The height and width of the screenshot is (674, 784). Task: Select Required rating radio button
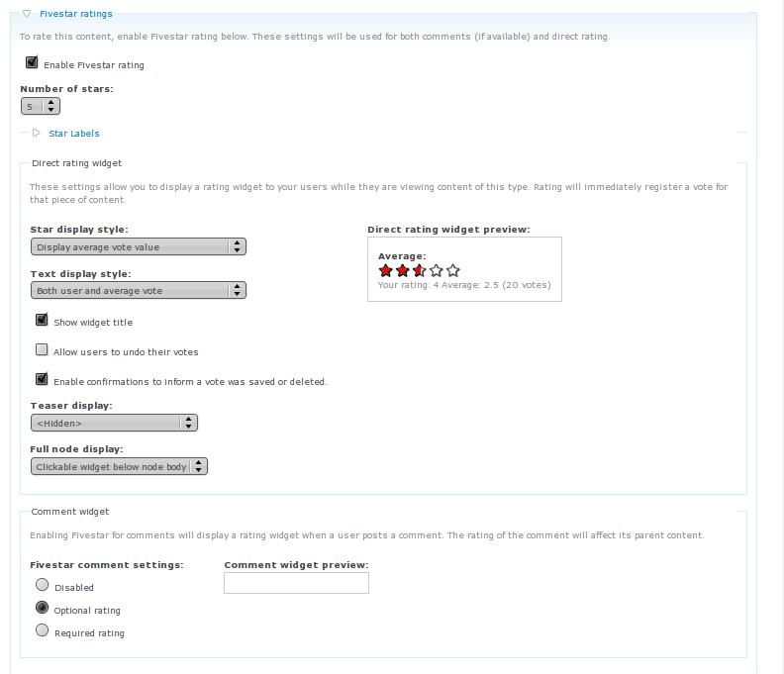(42, 630)
